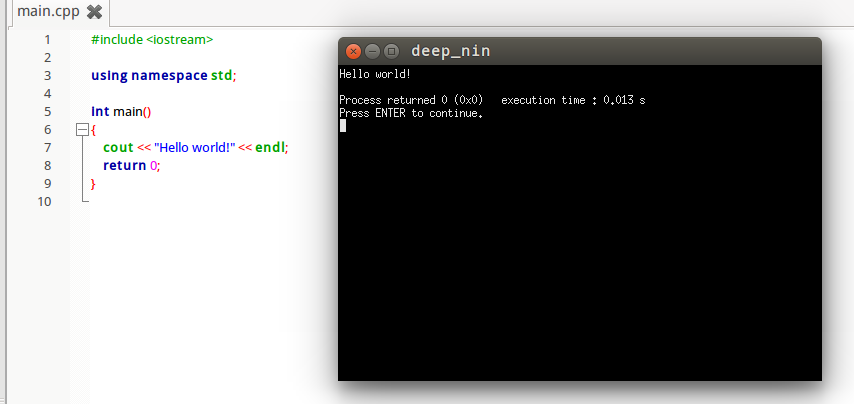854x404 pixels.
Task: Place cursor on '#include <iostream>' line
Action: pyautogui.click(x=152, y=40)
